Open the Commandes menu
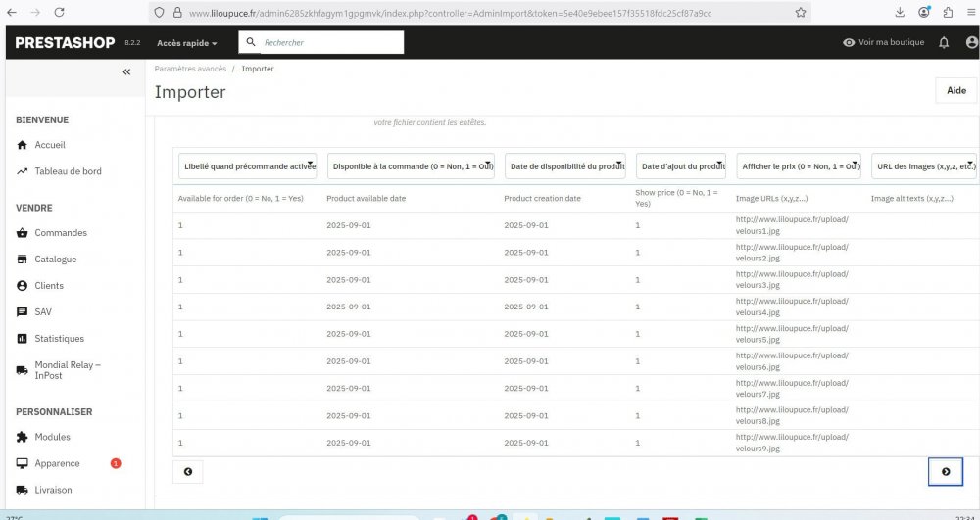The width and height of the screenshot is (980, 520). click(61, 233)
